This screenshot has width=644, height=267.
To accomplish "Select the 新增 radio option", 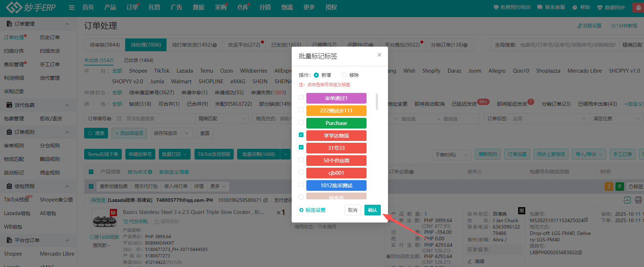I will tap(316, 75).
